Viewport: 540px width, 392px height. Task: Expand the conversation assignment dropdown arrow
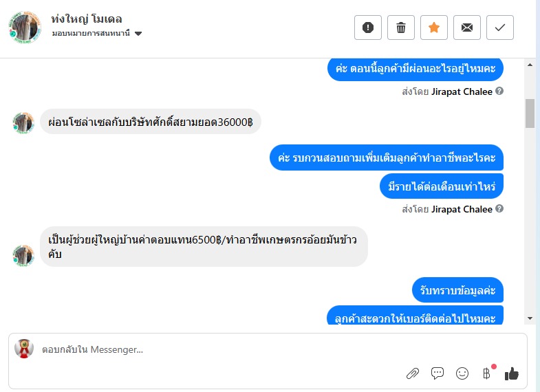coord(138,34)
